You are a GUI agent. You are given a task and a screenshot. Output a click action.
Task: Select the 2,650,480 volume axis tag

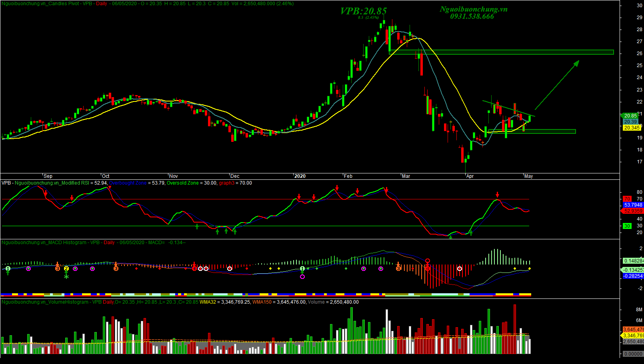coord(634,342)
